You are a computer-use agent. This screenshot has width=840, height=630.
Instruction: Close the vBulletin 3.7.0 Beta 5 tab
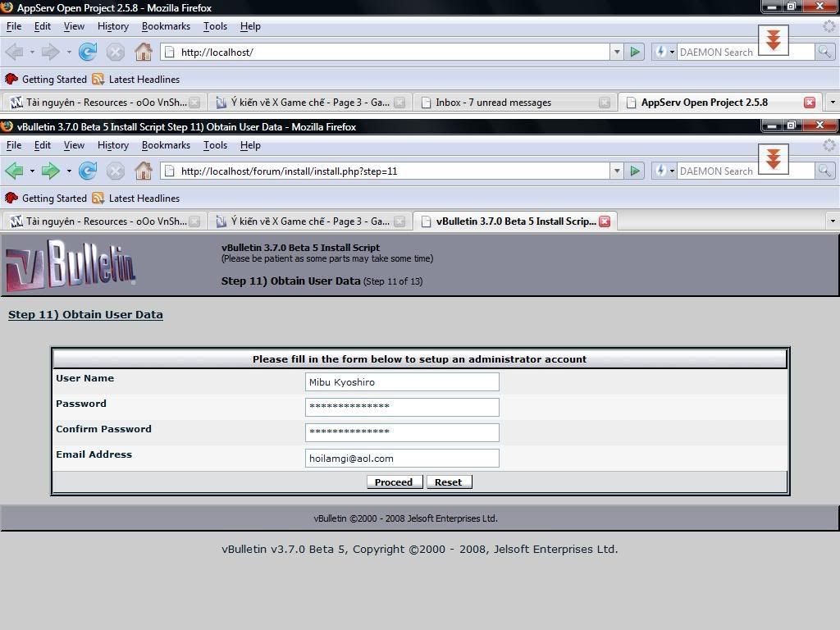click(x=605, y=221)
